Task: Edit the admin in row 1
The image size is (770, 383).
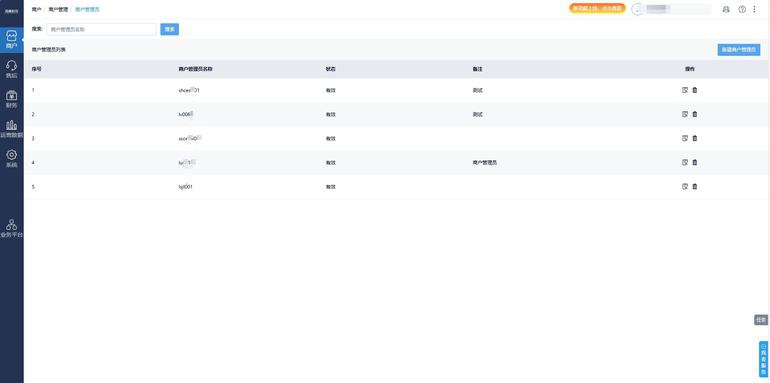Action: pos(685,90)
